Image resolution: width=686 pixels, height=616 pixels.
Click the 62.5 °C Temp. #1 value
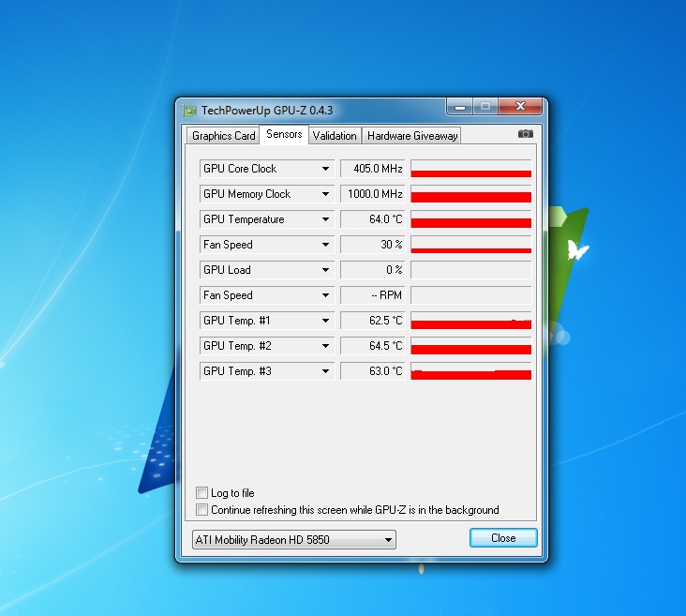[372, 321]
